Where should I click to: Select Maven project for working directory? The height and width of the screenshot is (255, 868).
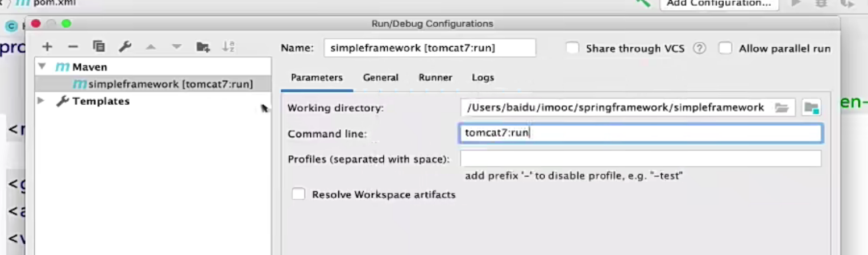(x=811, y=108)
